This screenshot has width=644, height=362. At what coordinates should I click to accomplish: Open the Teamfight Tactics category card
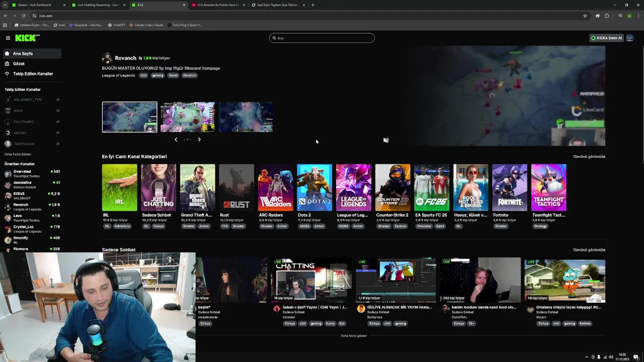(x=549, y=188)
